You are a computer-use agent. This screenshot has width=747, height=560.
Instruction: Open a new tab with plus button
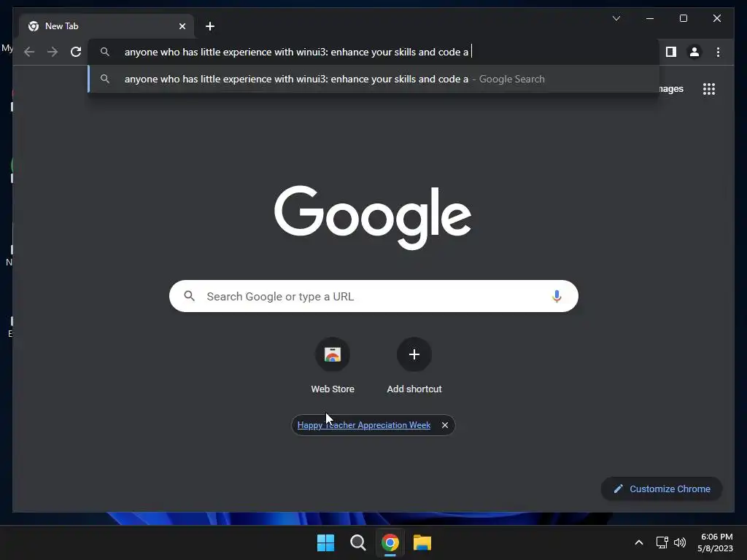point(209,26)
